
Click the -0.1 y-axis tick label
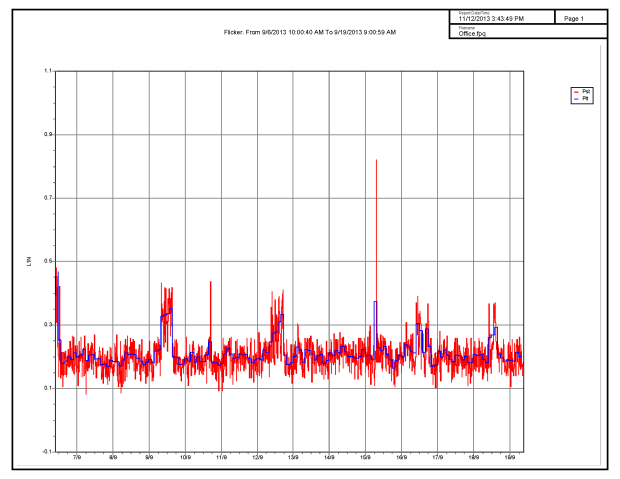(x=47, y=452)
